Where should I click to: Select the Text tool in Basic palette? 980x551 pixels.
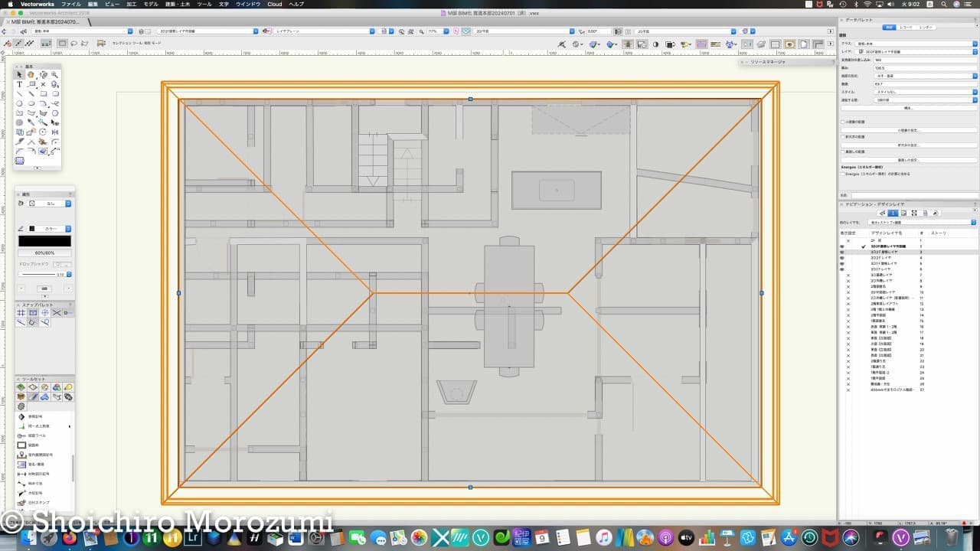coord(20,84)
